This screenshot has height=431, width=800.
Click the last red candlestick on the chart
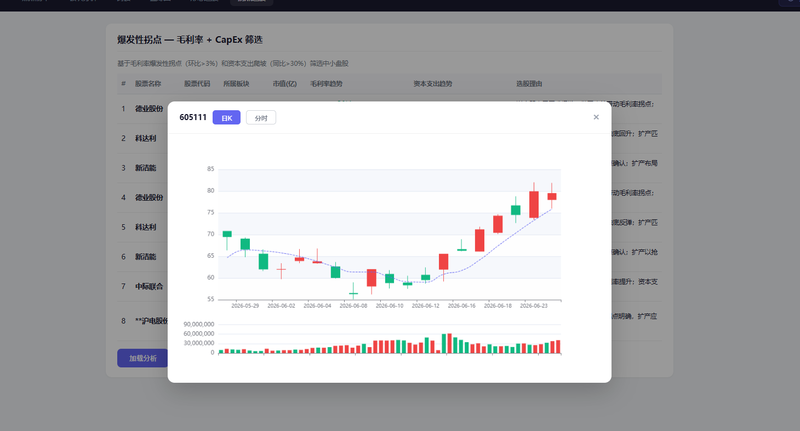[552, 196]
